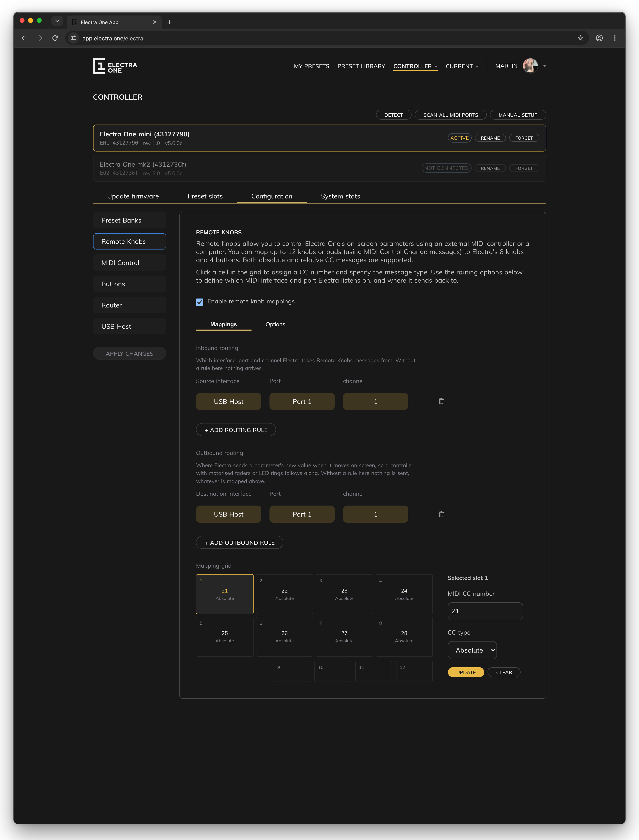The image size is (639, 840).
Task: Click the MIDI CC number field
Action: (x=485, y=611)
